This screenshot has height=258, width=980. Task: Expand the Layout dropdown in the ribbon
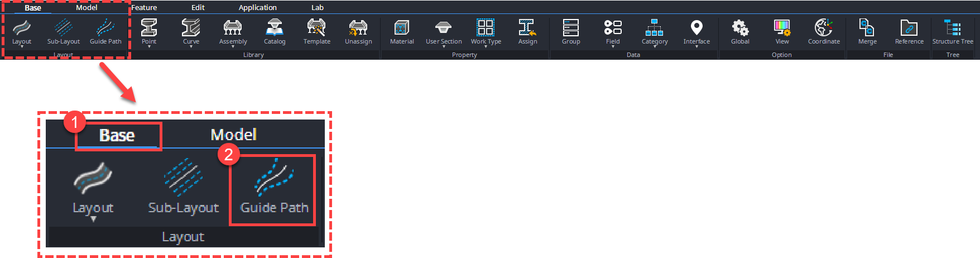pyautogui.click(x=22, y=47)
